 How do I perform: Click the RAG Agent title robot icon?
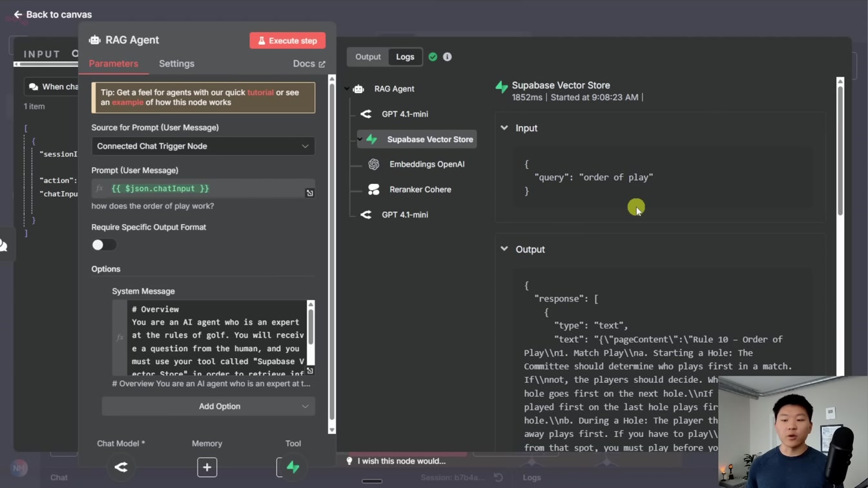click(95, 40)
